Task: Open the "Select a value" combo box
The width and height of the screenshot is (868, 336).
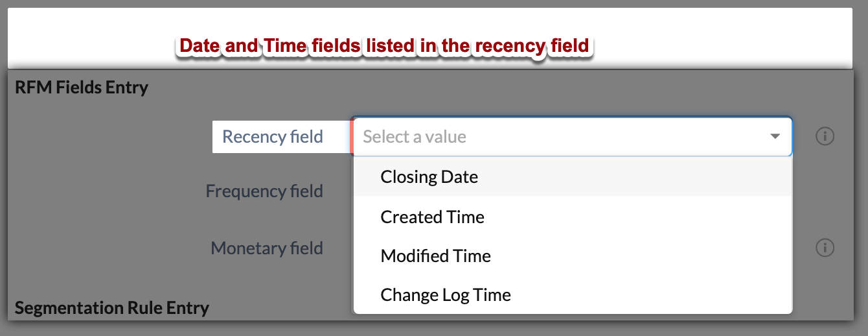Action: (570, 137)
